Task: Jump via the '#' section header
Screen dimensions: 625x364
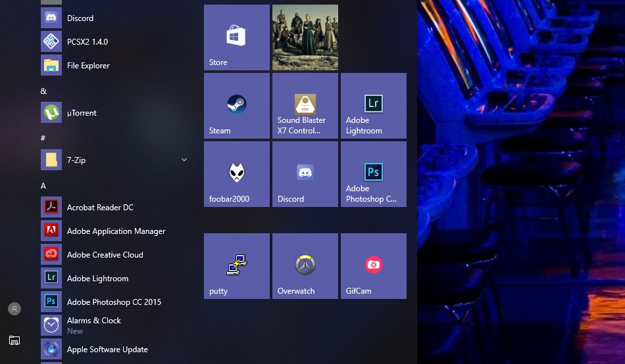Action: pyautogui.click(x=43, y=138)
